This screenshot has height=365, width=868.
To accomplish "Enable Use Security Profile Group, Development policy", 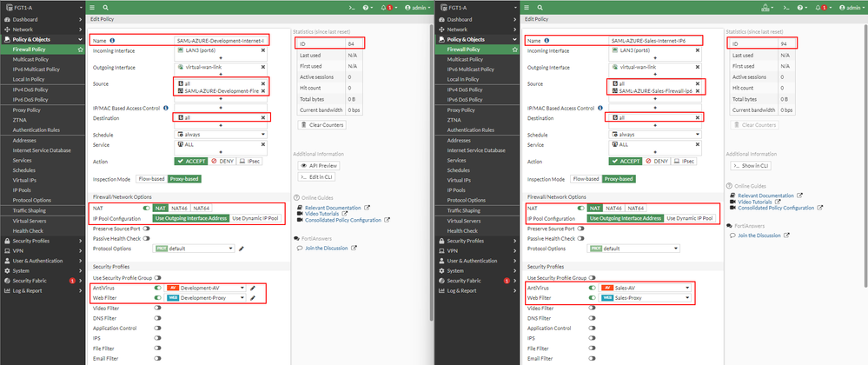I will click(158, 278).
